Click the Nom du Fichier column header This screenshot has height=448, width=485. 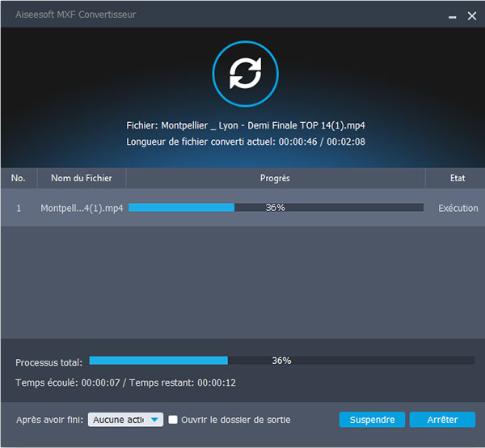tap(82, 178)
